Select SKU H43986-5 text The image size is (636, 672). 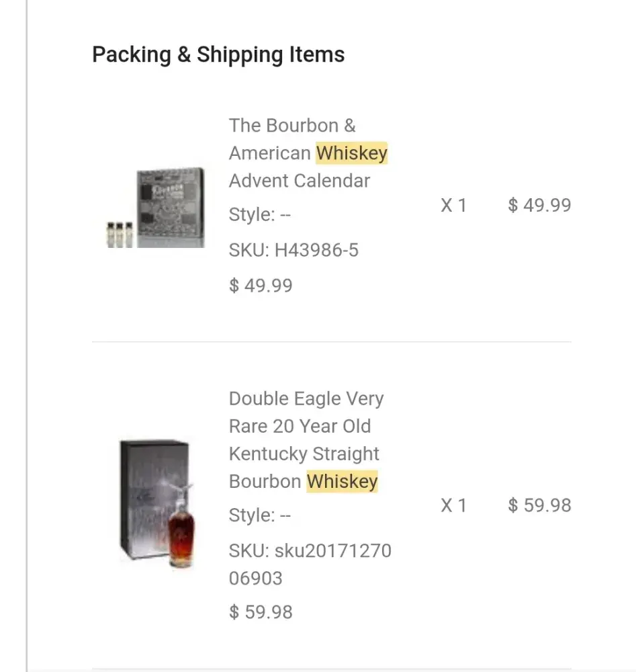click(293, 250)
